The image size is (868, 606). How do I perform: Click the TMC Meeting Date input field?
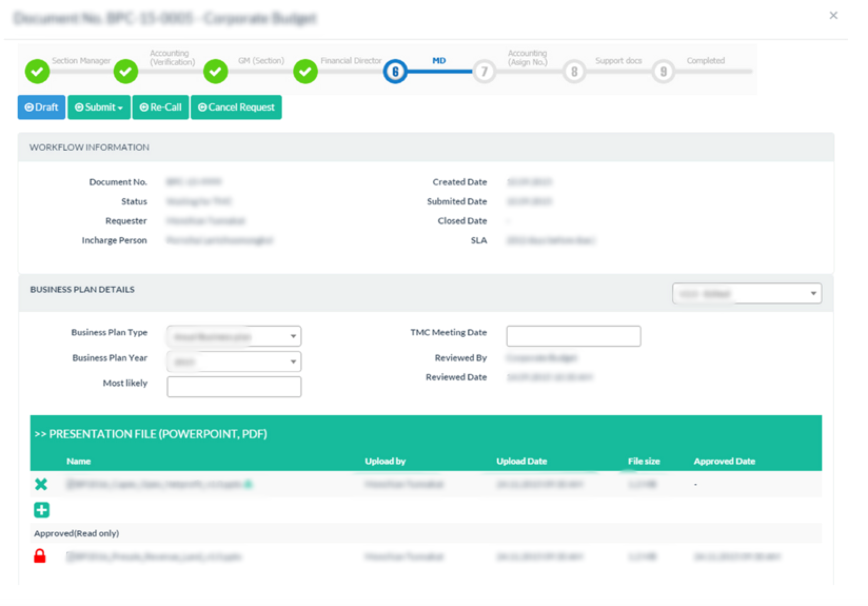tap(573, 336)
